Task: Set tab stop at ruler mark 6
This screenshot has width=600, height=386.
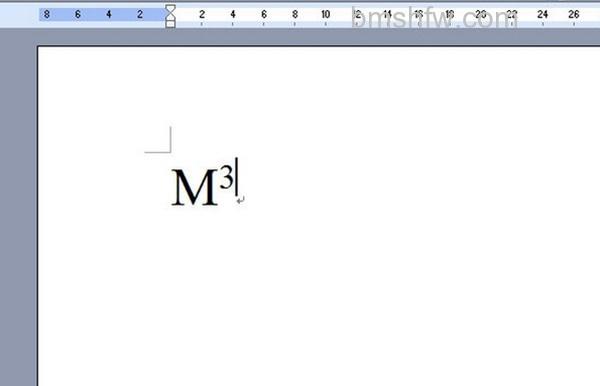Action: click(x=264, y=15)
